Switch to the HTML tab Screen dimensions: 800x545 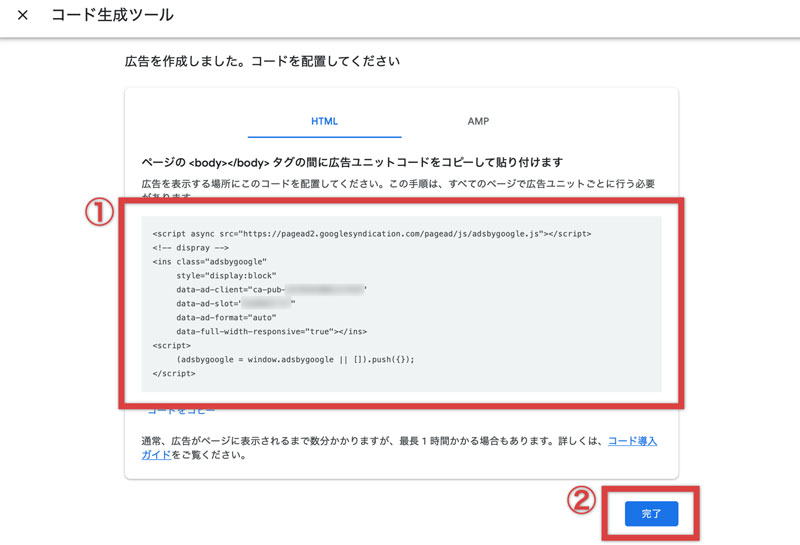(x=324, y=121)
